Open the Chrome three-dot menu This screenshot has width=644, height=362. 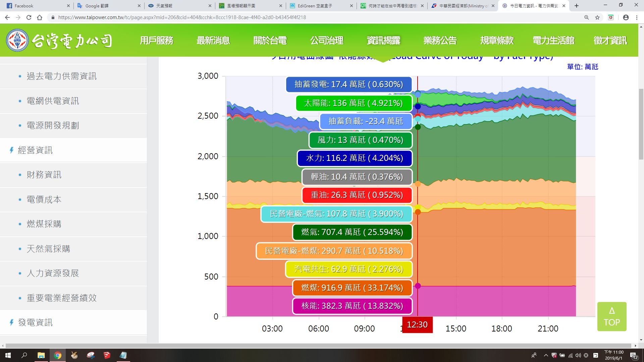(x=637, y=17)
